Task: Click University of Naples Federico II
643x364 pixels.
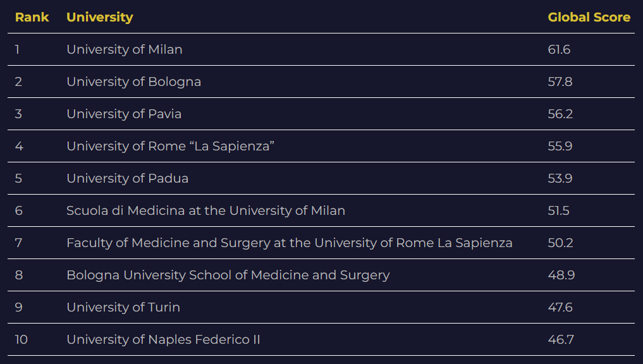Action: point(163,339)
